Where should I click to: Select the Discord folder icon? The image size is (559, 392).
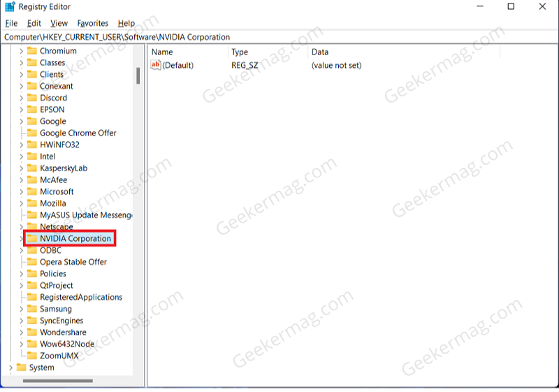click(x=32, y=98)
